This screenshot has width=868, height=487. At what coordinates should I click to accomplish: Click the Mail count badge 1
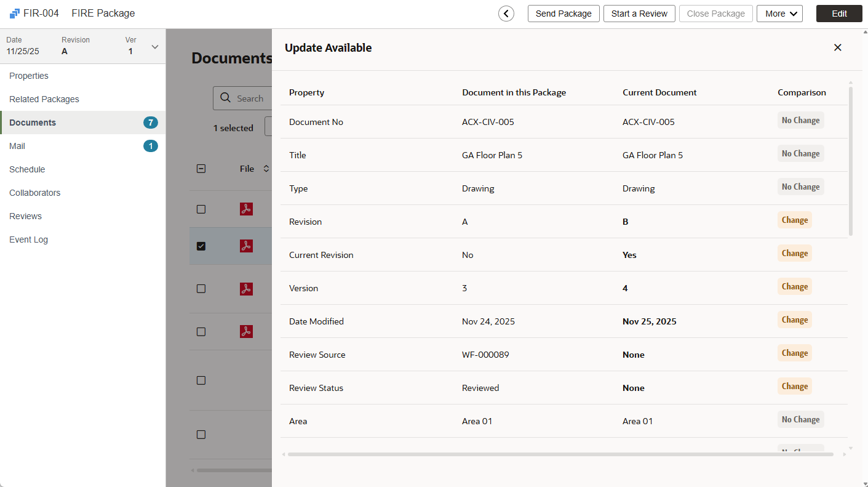coord(150,146)
